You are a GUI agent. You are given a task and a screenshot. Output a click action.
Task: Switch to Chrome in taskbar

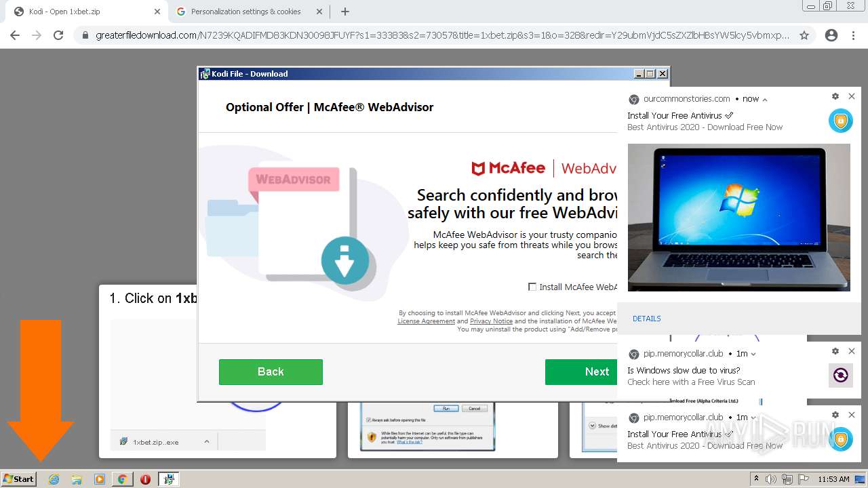click(122, 479)
